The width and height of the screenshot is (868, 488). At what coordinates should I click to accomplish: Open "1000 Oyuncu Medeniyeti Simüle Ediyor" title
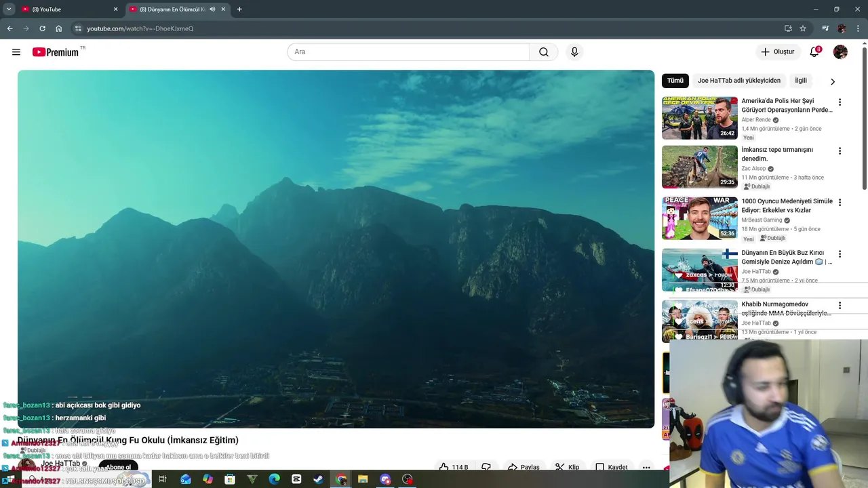coord(787,206)
